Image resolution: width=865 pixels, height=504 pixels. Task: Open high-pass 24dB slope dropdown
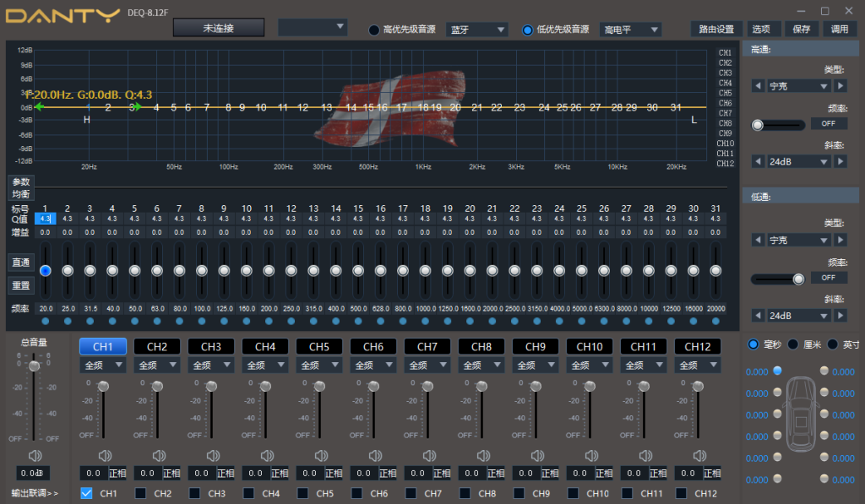799,161
